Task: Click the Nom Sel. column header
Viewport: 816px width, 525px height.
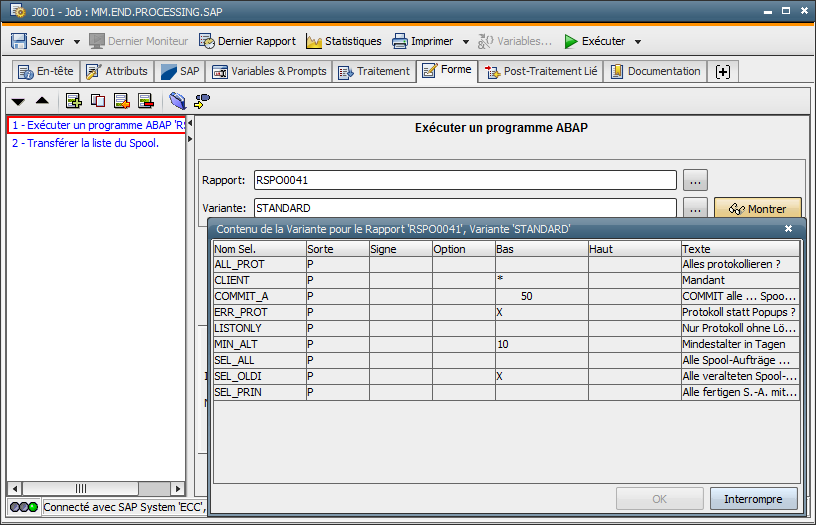Action: [260, 249]
